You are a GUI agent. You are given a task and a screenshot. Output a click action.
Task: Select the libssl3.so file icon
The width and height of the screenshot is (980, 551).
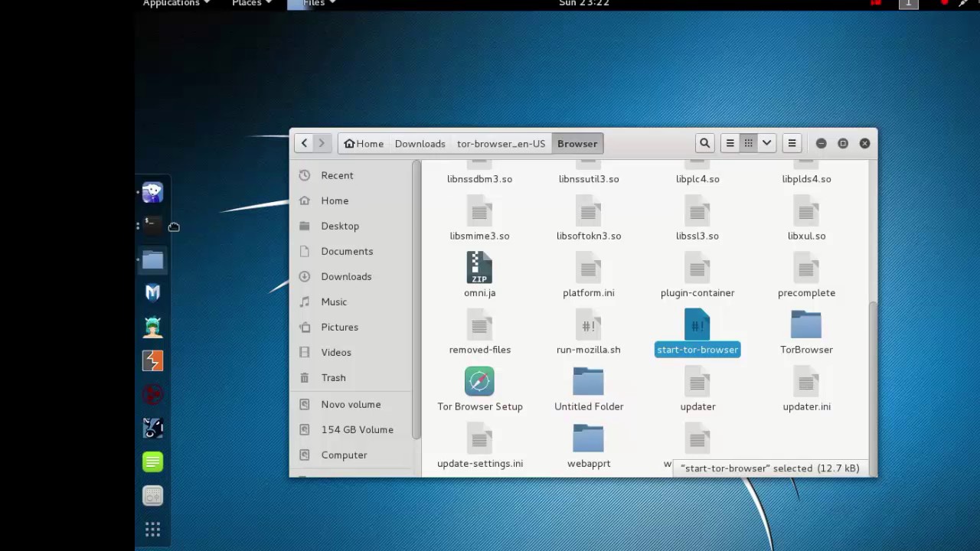[x=697, y=211]
